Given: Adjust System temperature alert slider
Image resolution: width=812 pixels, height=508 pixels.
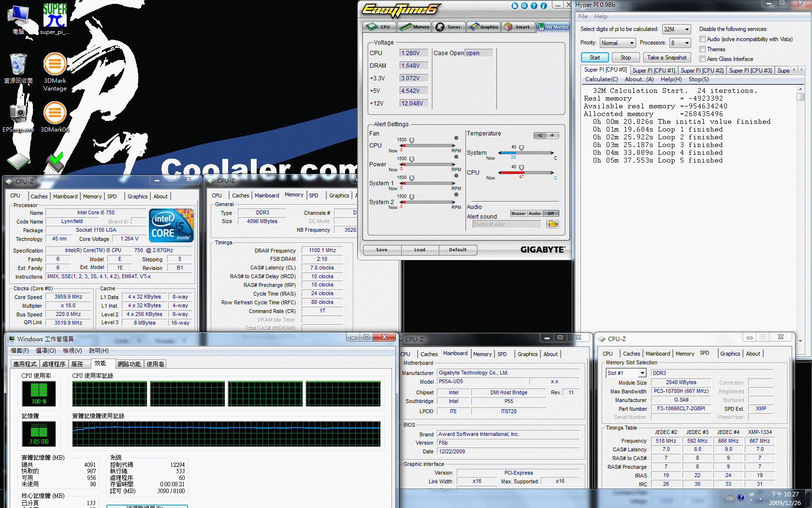Looking at the screenshot, I should [522, 148].
